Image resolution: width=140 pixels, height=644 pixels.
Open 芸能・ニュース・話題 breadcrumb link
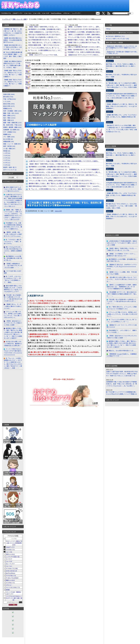[x=20, y=19]
